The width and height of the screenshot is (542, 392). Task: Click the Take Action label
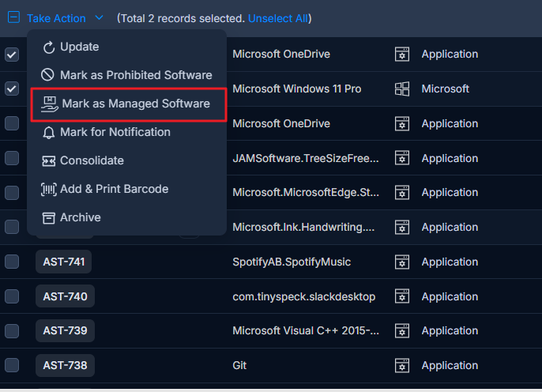pyautogui.click(x=56, y=18)
